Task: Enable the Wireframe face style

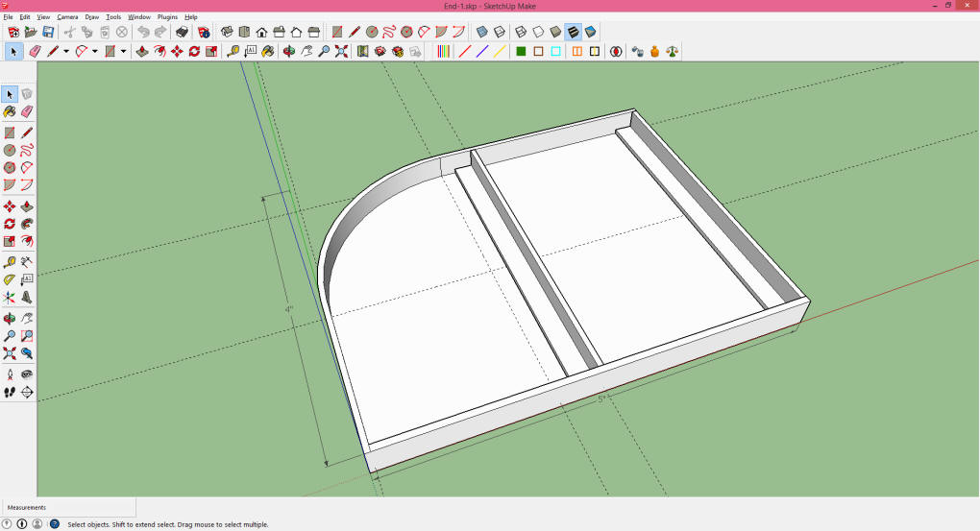Action: [x=521, y=32]
